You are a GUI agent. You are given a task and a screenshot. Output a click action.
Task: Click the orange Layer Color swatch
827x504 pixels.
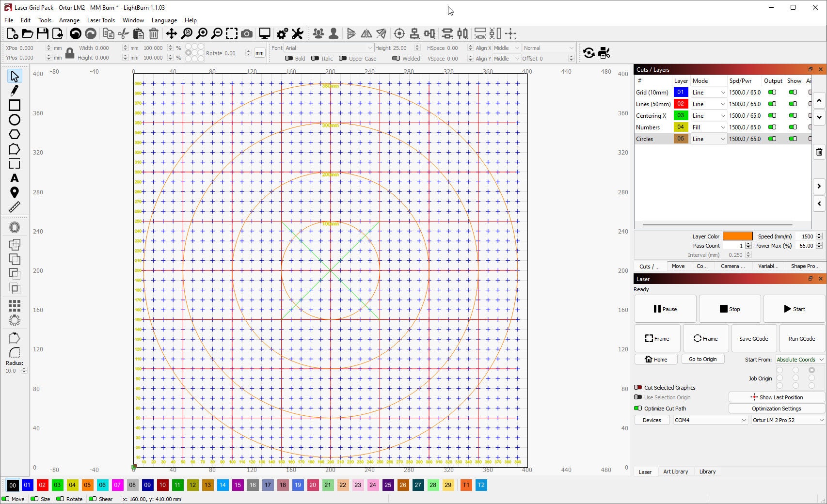[x=737, y=236]
